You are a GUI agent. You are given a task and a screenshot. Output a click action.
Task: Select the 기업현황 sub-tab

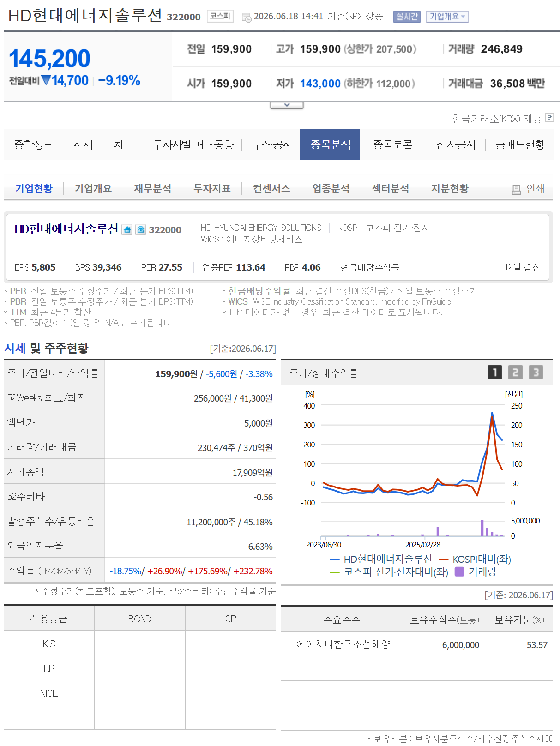(x=34, y=188)
